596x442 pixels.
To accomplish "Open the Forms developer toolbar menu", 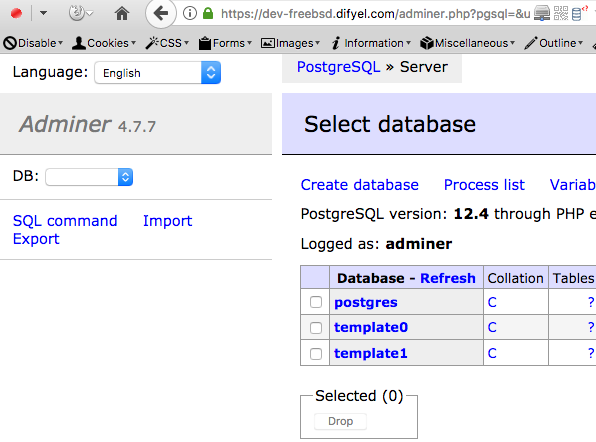I will (x=225, y=43).
